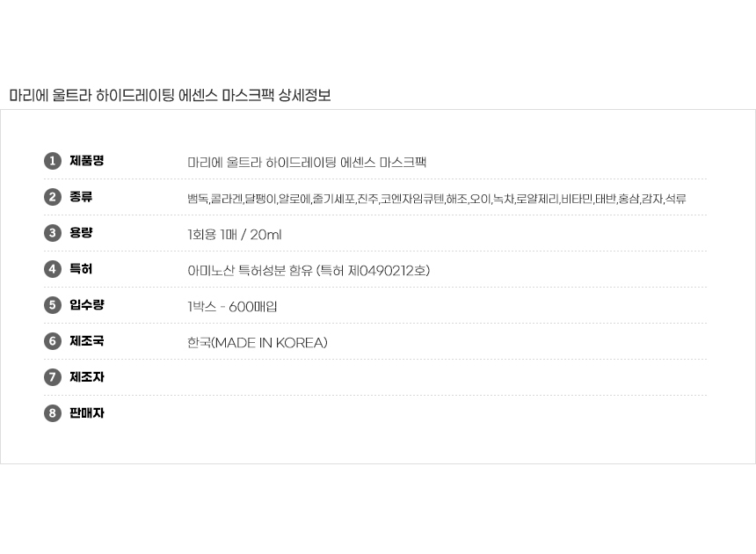Click the number 6 circle icon
The image size is (756, 554).
point(53,341)
